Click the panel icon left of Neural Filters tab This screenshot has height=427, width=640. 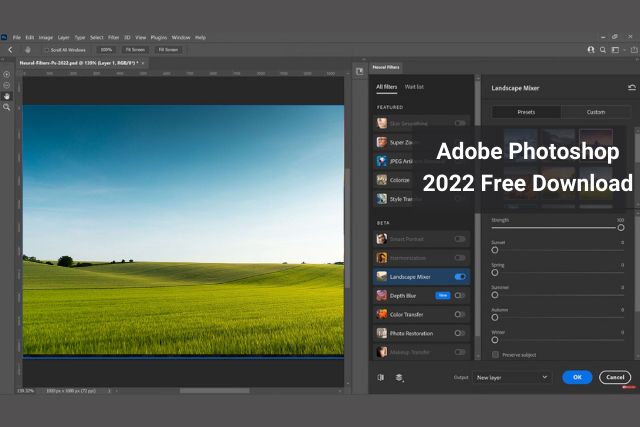point(360,71)
